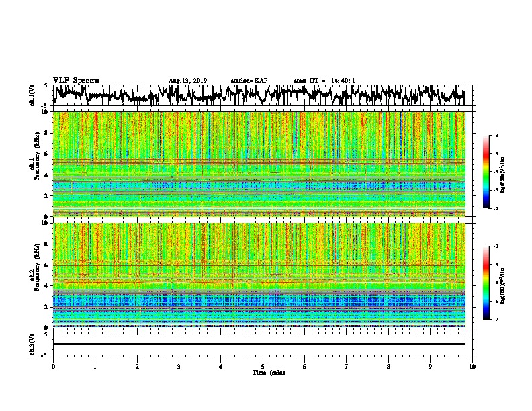Click time axis tick label "0"

coord(53,367)
